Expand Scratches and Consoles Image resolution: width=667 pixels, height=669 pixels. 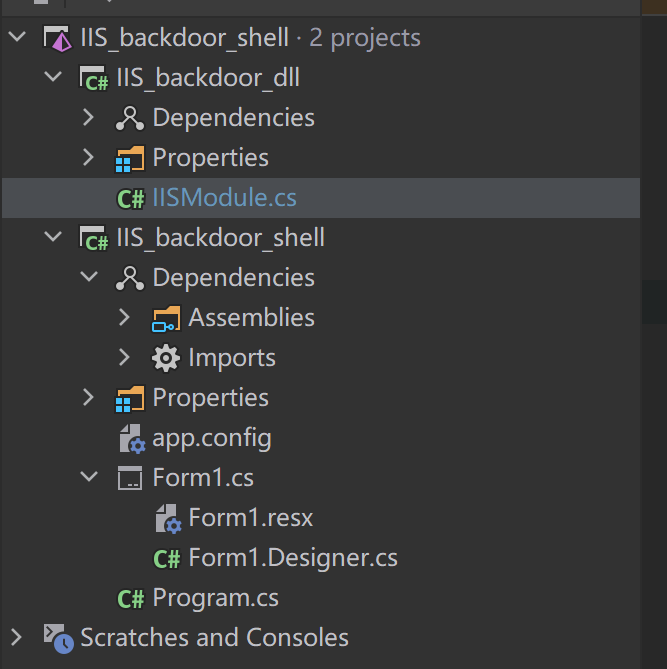tap(16, 637)
